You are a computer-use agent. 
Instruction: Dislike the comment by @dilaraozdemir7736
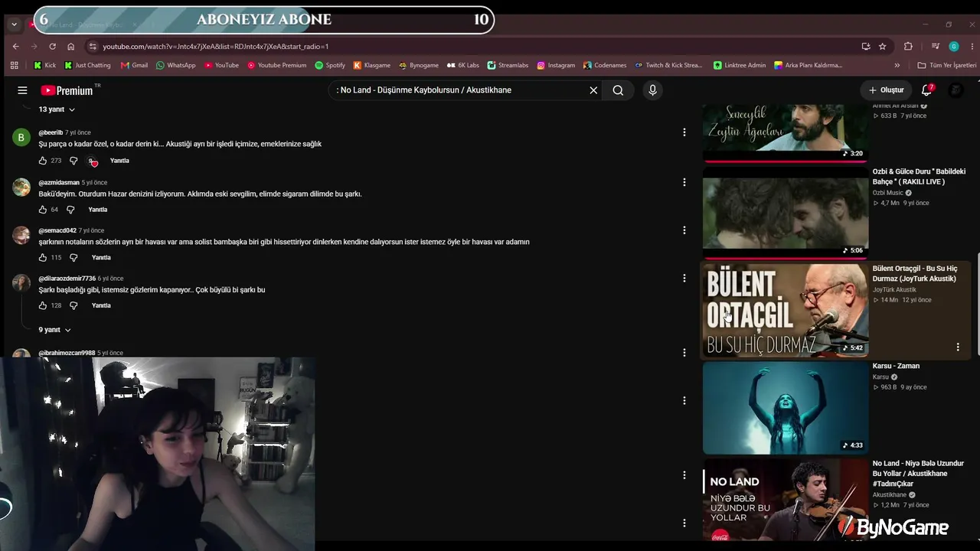click(x=73, y=305)
